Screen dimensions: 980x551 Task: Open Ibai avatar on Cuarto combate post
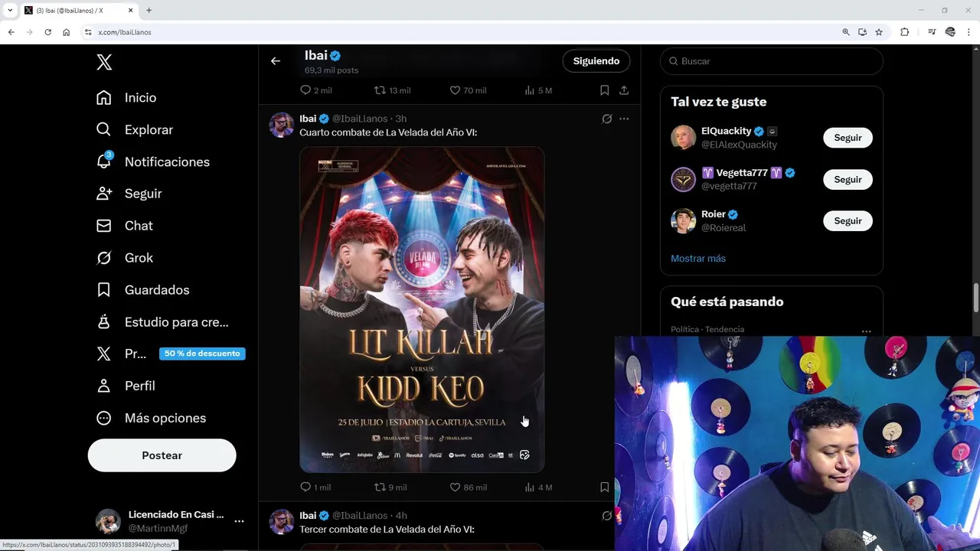[x=282, y=125]
